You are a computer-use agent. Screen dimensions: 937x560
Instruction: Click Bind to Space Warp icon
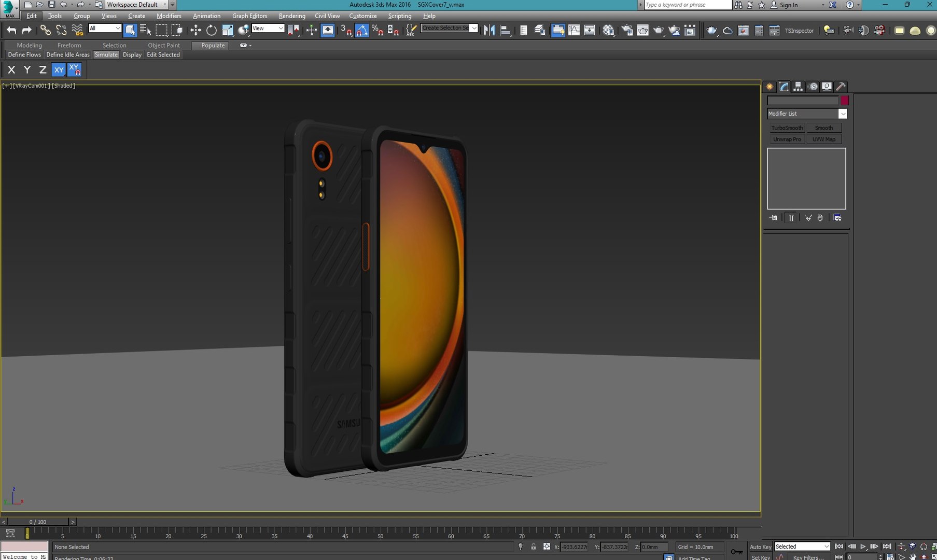click(77, 30)
